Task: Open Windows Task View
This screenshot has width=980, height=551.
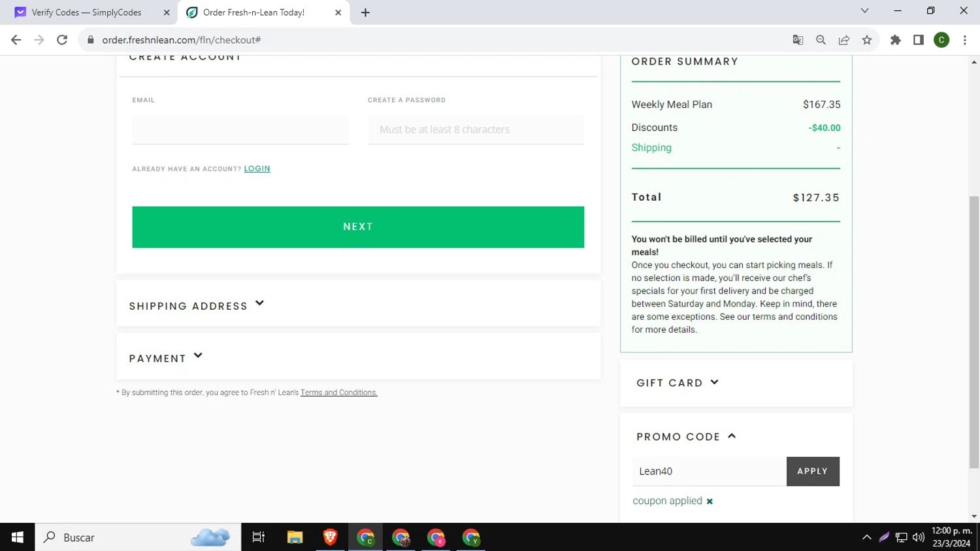Action: tap(259, 537)
